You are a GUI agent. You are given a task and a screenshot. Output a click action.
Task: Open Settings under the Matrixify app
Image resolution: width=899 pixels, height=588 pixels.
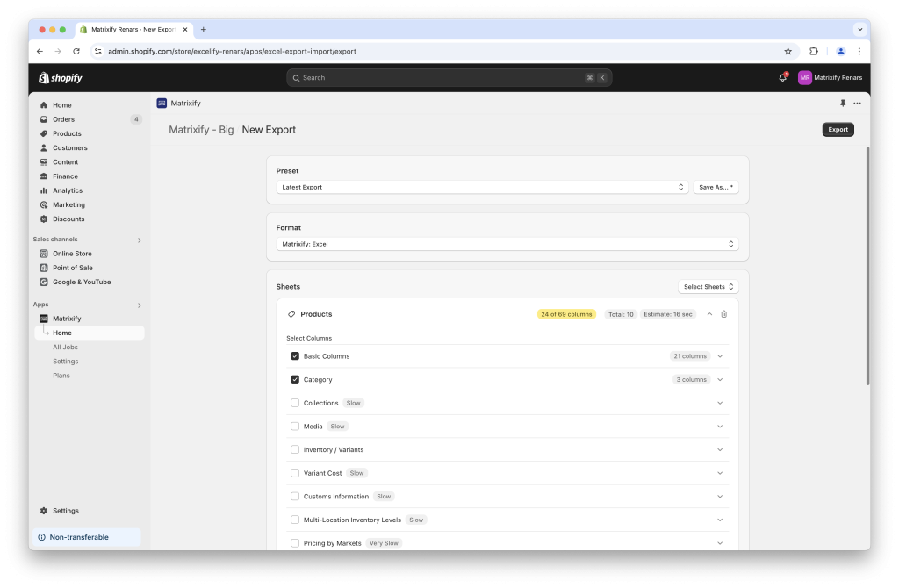click(65, 361)
